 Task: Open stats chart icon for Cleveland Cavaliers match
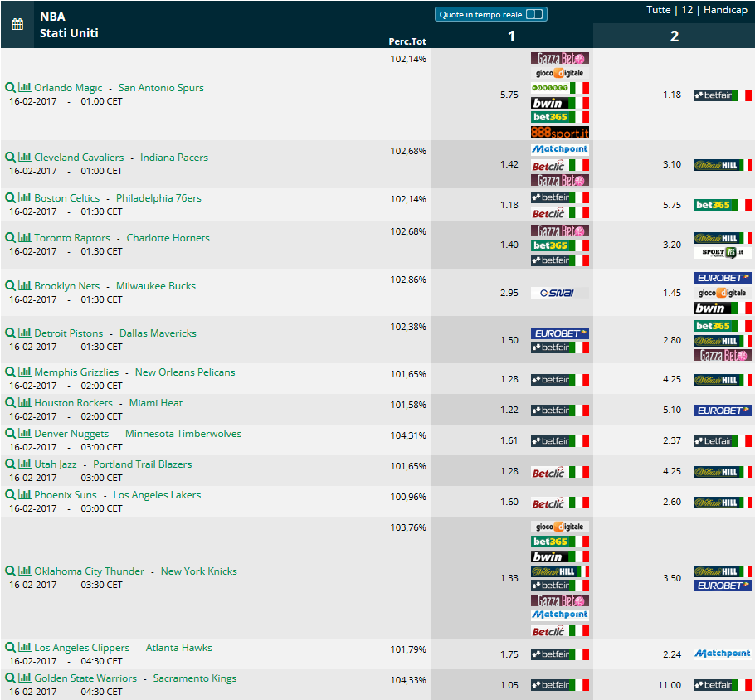pyautogui.click(x=25, y=157)
